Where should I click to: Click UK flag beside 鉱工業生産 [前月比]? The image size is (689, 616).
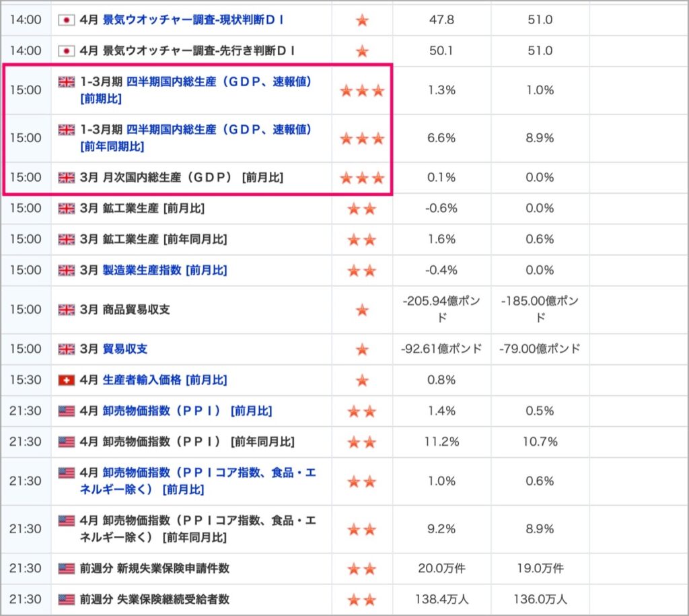[x=67, y=209]
